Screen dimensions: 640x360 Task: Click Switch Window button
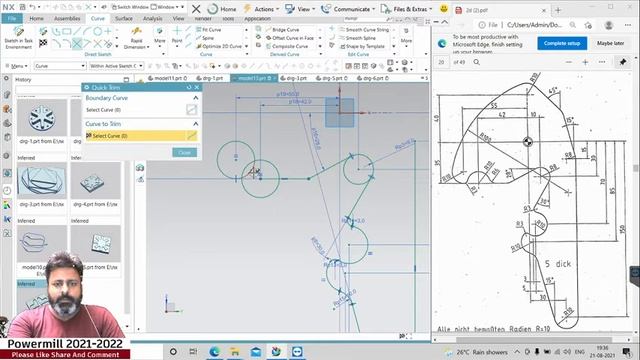129,7
